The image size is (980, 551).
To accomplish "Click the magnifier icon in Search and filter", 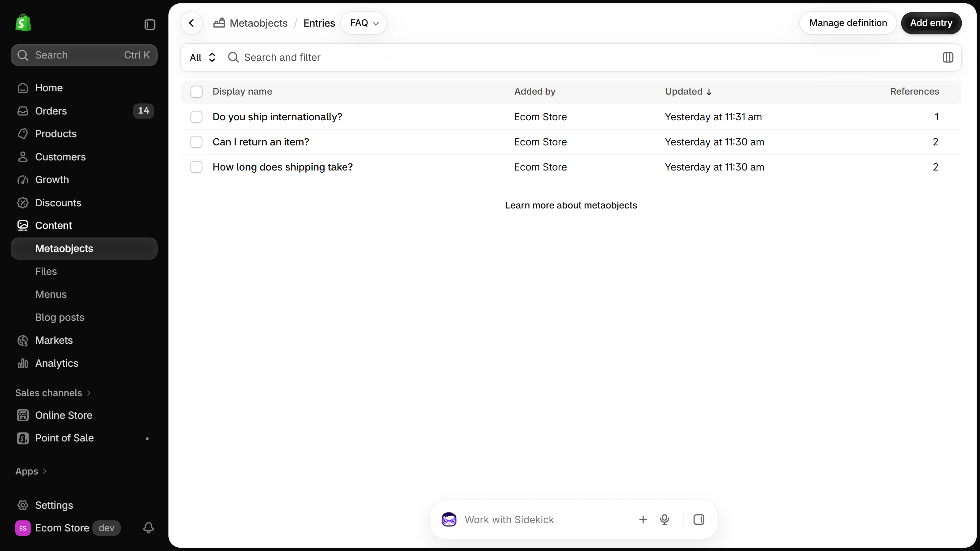I will point(233,58).
